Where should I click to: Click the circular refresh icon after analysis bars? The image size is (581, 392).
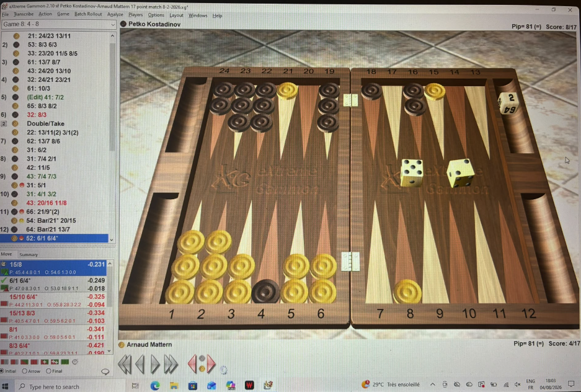coord(74,362)
